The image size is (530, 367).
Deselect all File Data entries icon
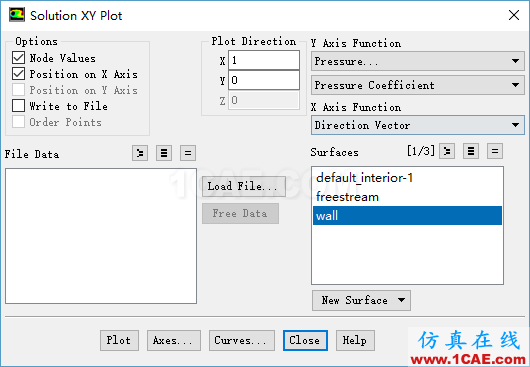click(x=188, y=154)
